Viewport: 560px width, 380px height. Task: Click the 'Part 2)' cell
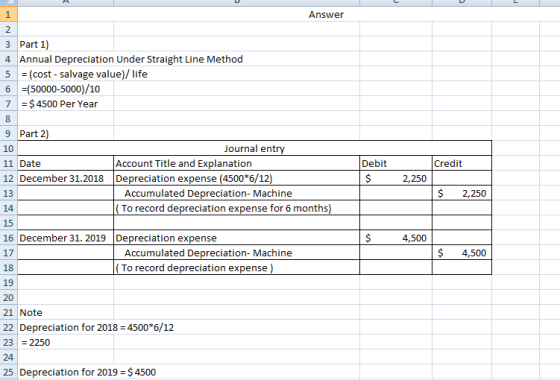click(65, 134)
